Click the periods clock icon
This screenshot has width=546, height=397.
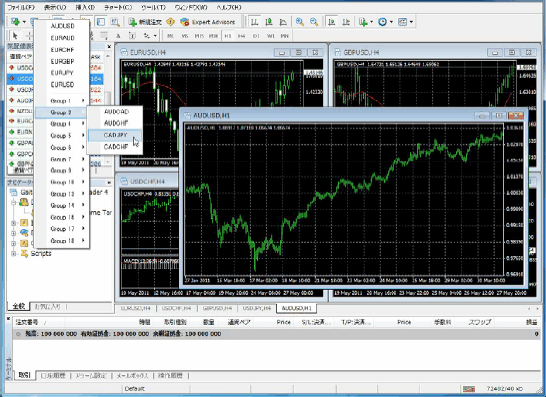point(382,22)
